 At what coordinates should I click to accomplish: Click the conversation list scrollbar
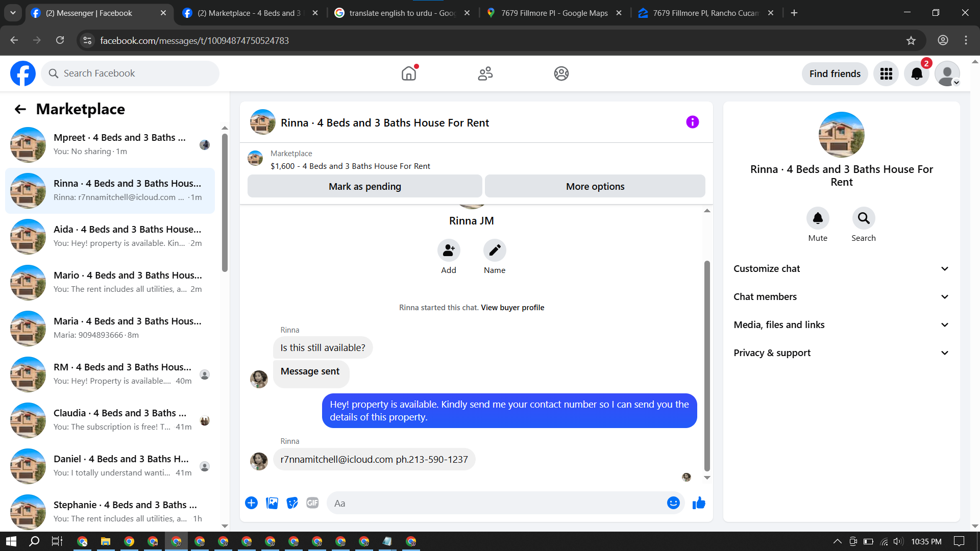(225, 203)
